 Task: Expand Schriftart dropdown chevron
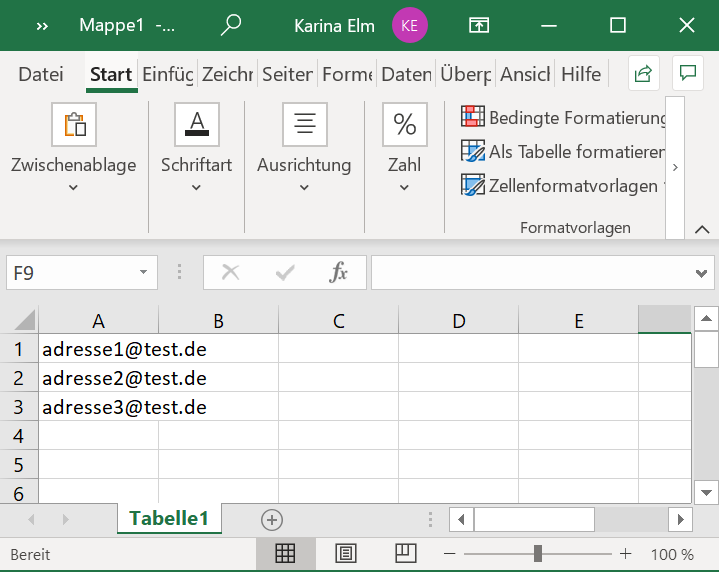[196, 187]
